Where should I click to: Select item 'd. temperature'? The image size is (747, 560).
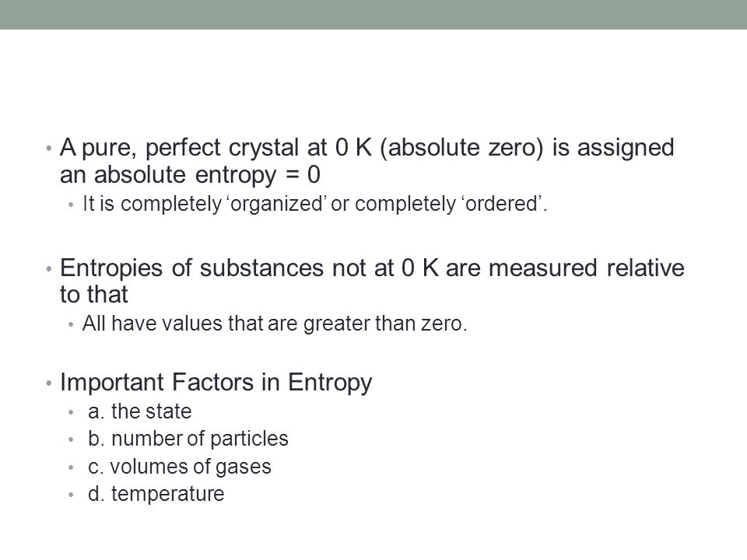[x=156, y=494]
